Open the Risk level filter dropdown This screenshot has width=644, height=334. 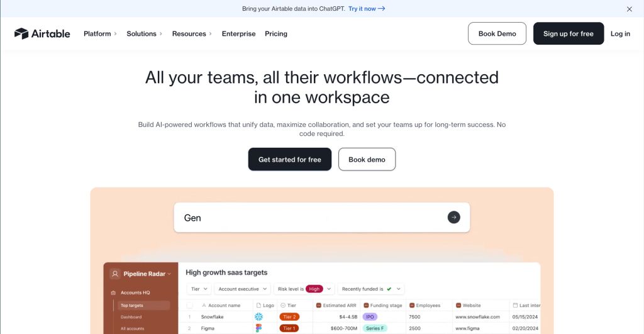[304, 289]
